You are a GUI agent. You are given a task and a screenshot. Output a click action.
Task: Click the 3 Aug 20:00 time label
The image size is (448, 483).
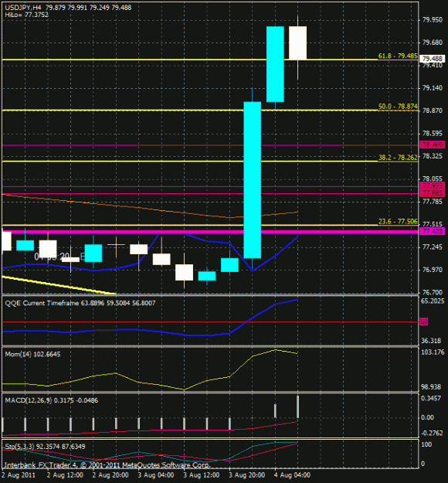tap(247, 475)
